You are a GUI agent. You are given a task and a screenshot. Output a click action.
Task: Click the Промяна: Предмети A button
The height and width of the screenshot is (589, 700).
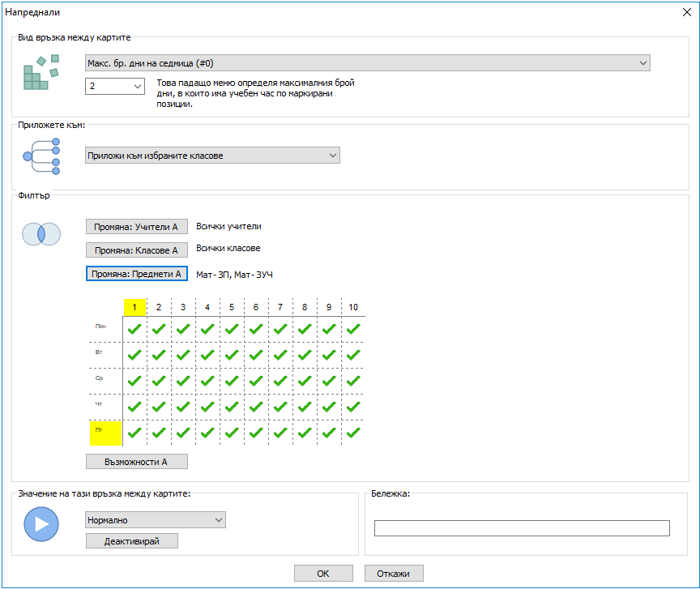point(137,274)
